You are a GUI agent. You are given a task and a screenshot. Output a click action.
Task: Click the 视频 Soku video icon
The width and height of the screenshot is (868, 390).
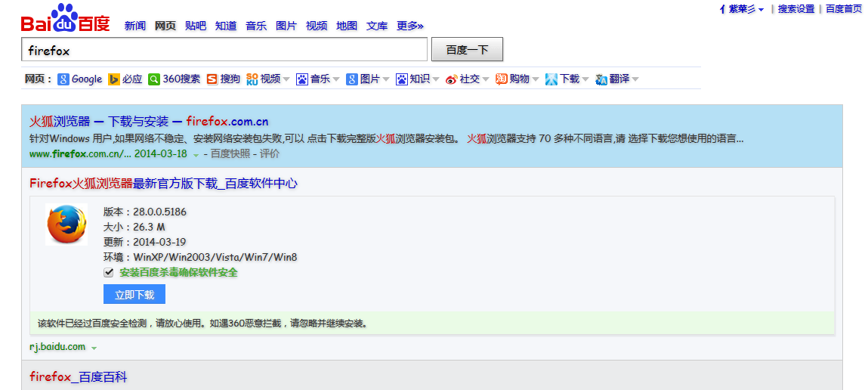point(252,79)
